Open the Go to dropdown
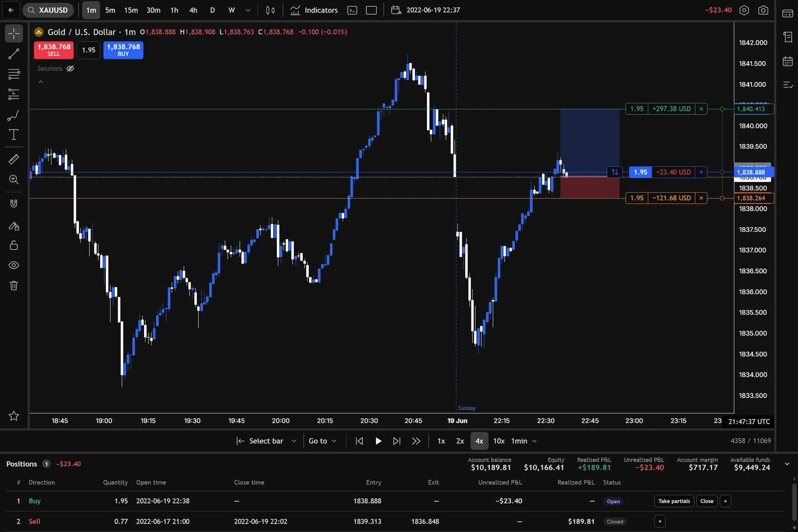 click(x=322, y=441)
